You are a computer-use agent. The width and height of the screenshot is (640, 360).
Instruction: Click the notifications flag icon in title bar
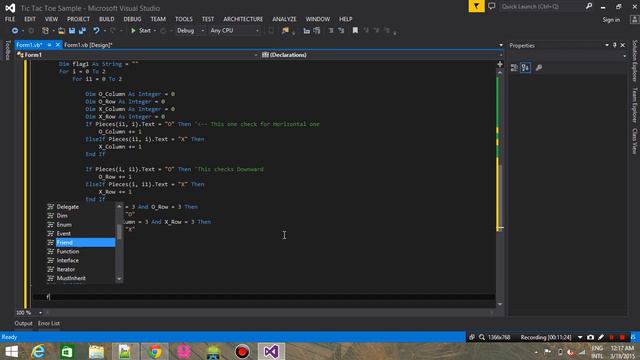coord(476,6)
